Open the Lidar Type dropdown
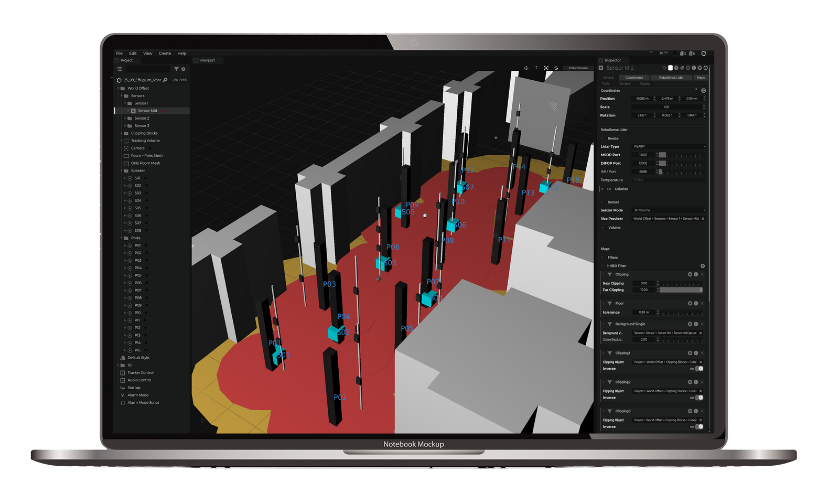Image resolution: width=839 pixels, height=504 pixels. pos(668,147)
